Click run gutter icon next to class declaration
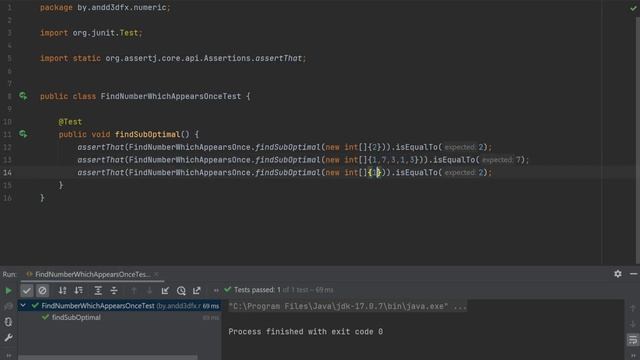This screenshot has height=360, width=640. pos(23,96)
